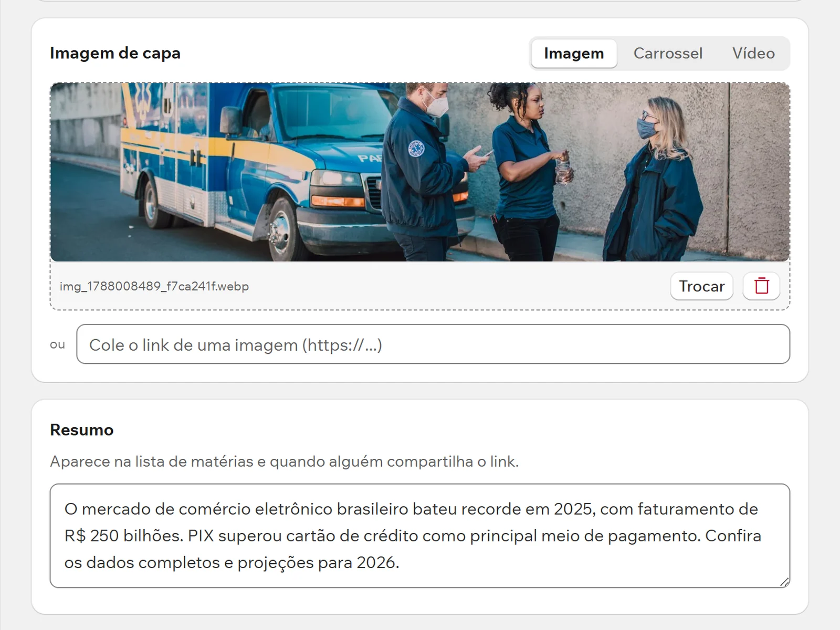Click the Resumo section heading
The width and height of the screenshot is (840, 630).
82,430
